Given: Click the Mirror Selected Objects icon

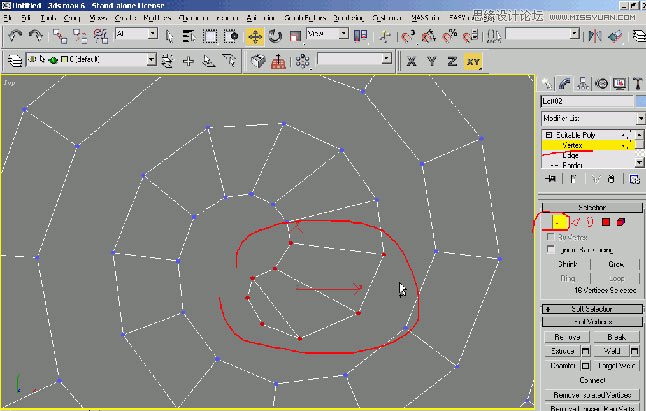Looking at the screenshot, I should 595,36.
